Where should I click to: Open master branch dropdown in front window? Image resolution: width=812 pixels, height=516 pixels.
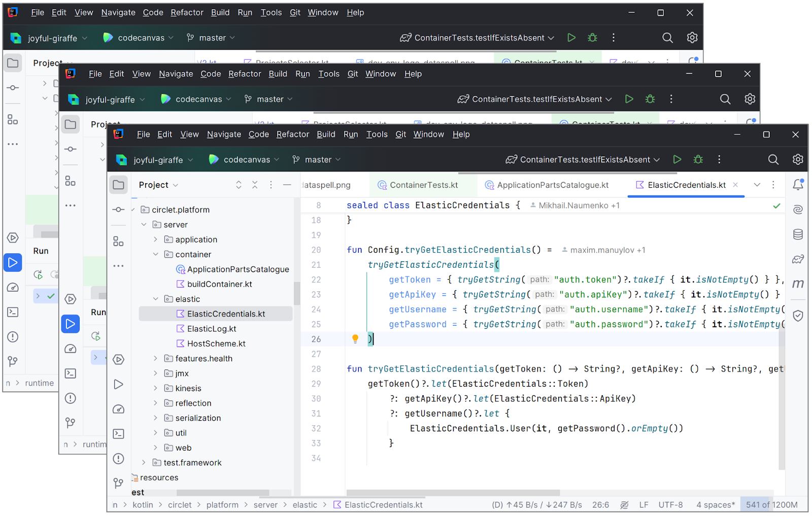[x=316, y=159]
